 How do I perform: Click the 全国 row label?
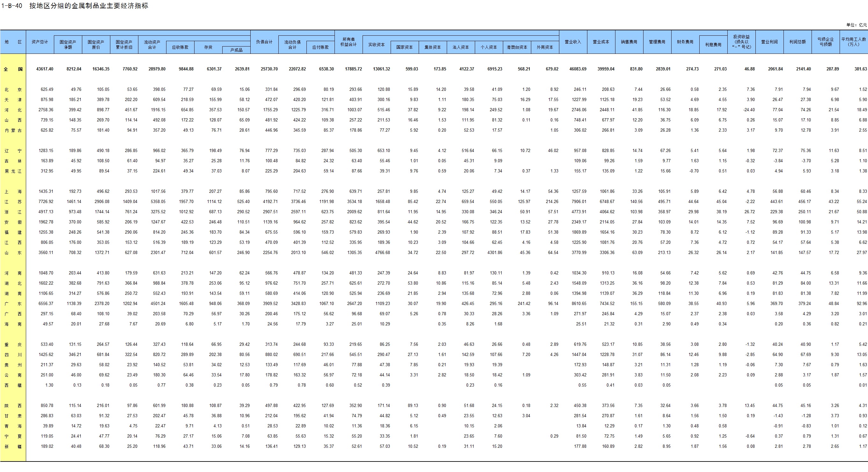pos(13,69)
